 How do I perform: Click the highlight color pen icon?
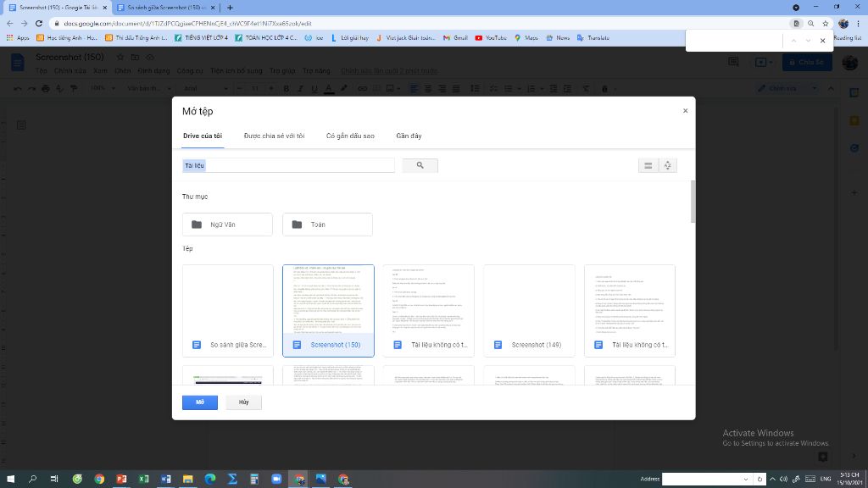(344, 88)
